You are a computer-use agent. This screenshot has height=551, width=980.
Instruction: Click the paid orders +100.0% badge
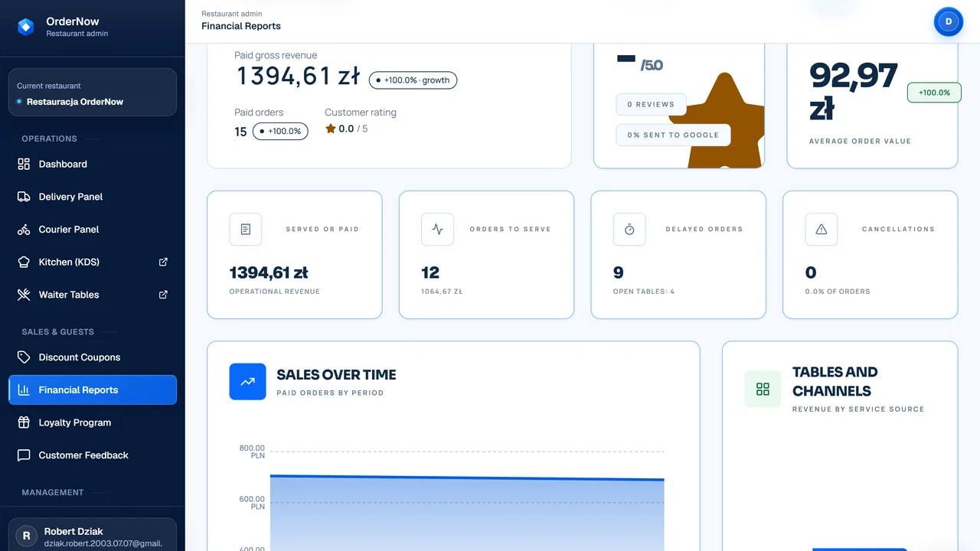click(280, 131)
